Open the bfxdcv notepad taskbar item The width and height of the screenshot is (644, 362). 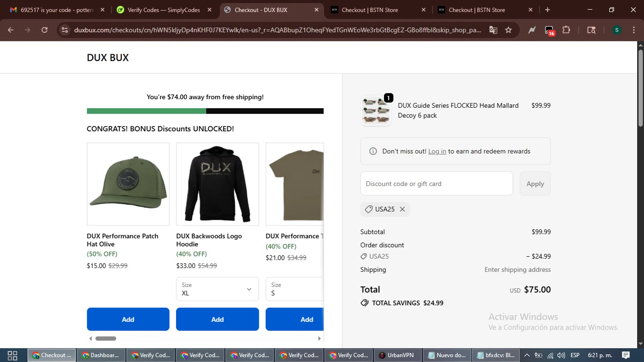click(x=496, y=355)
